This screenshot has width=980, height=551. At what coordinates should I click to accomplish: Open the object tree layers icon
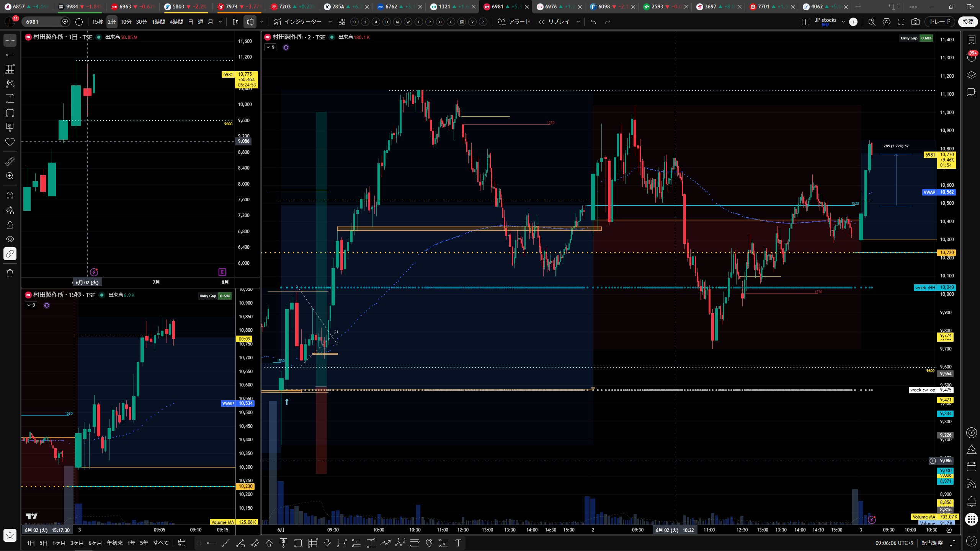coord(971,75)
